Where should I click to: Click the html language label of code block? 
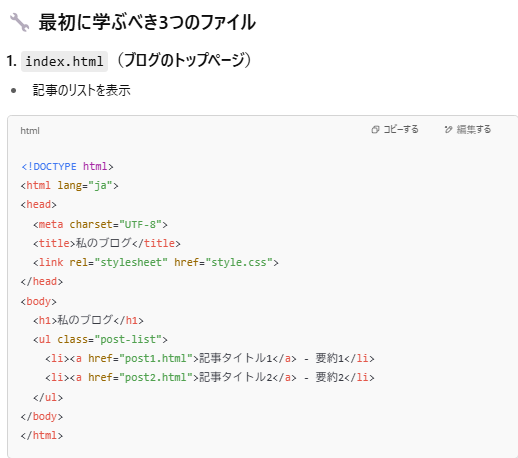pos(30,131)
